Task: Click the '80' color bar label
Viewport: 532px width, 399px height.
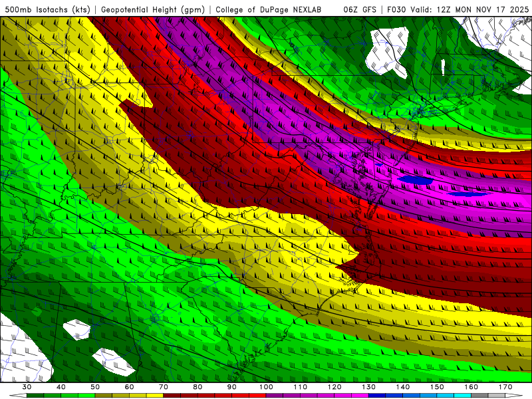Action: (198, 387)
